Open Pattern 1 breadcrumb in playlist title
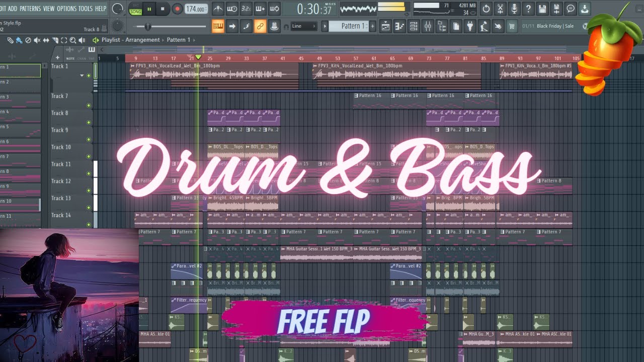The image size is (644, 362). [179, 40]
